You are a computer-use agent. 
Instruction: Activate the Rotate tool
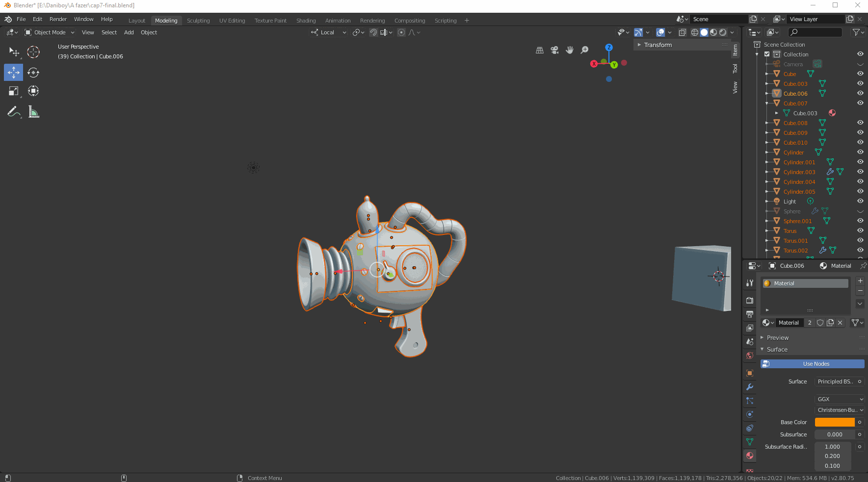[x=33, y=73]
